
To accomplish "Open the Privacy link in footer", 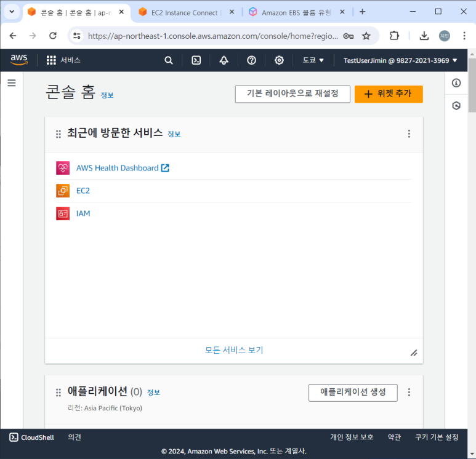I will [x=352, y=437].
